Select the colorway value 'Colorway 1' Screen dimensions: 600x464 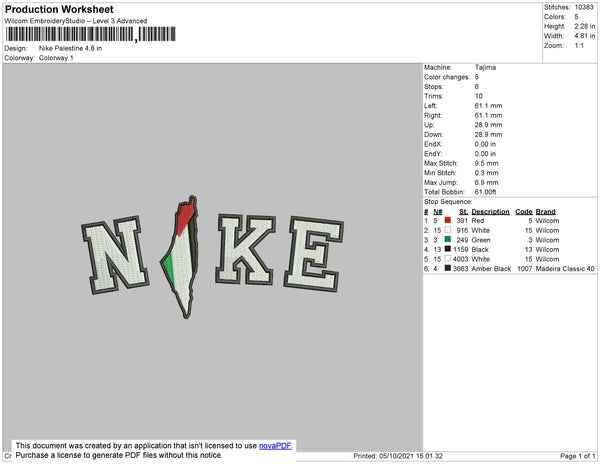coord(56,58)
